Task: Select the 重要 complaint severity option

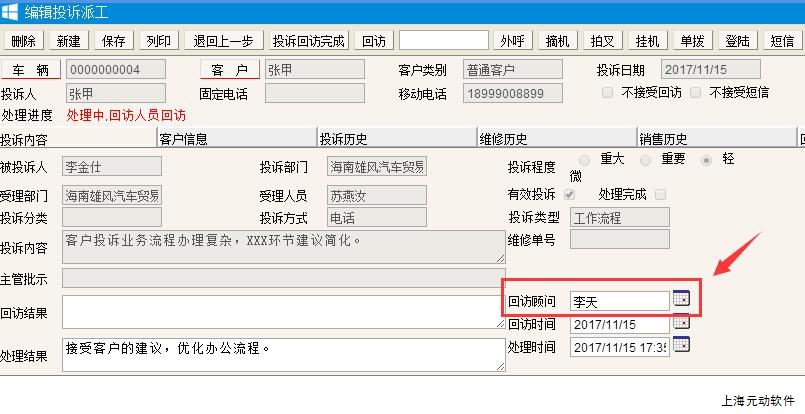Action: [646, 160]
